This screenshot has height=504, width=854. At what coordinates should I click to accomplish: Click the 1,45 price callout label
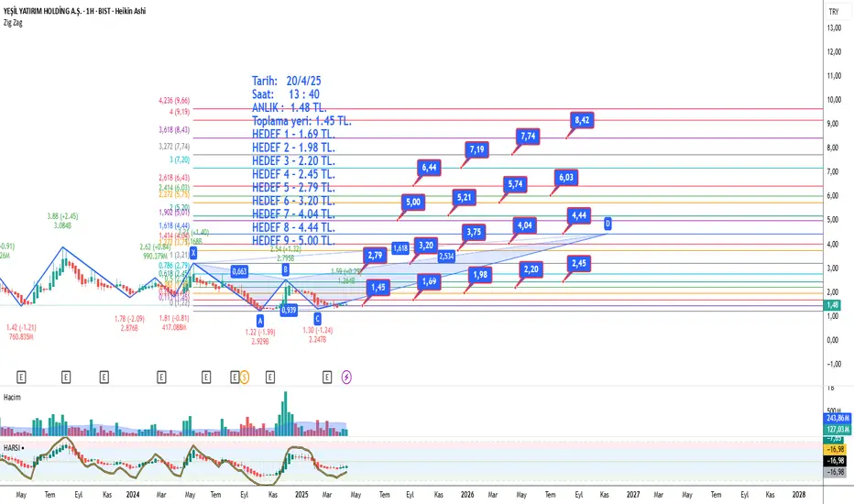(x=378, y=287)
